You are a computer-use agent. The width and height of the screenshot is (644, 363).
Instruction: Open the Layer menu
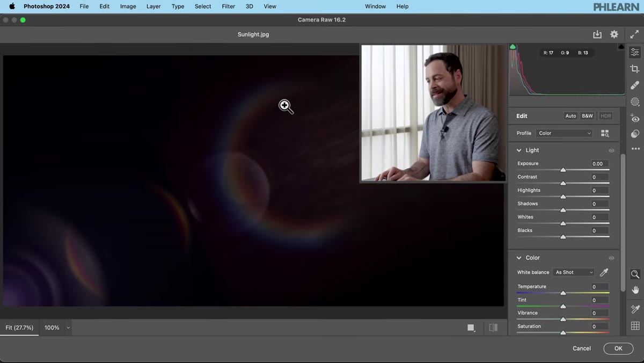[x=153, y=6]
